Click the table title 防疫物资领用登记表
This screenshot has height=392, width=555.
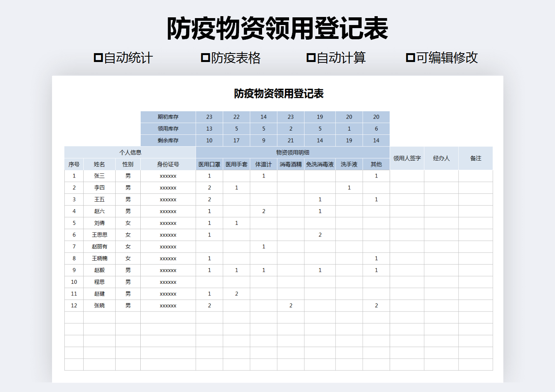tap(278, 93)
